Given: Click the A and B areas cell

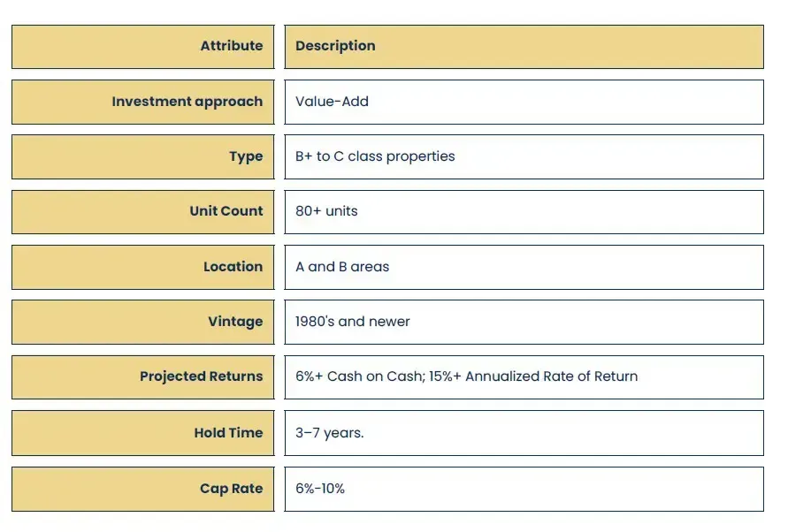Looking at the screenshot, I should click(524, 267).
